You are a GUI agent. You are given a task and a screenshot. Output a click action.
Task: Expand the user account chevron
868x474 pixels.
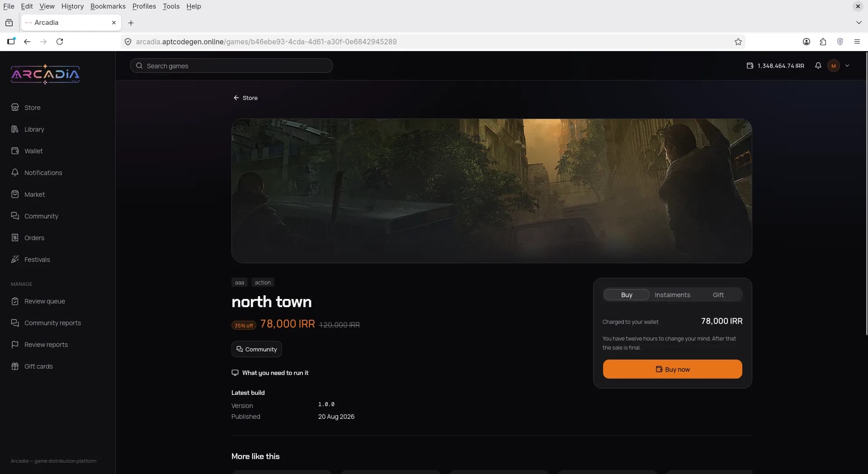[x=847, y=66]
